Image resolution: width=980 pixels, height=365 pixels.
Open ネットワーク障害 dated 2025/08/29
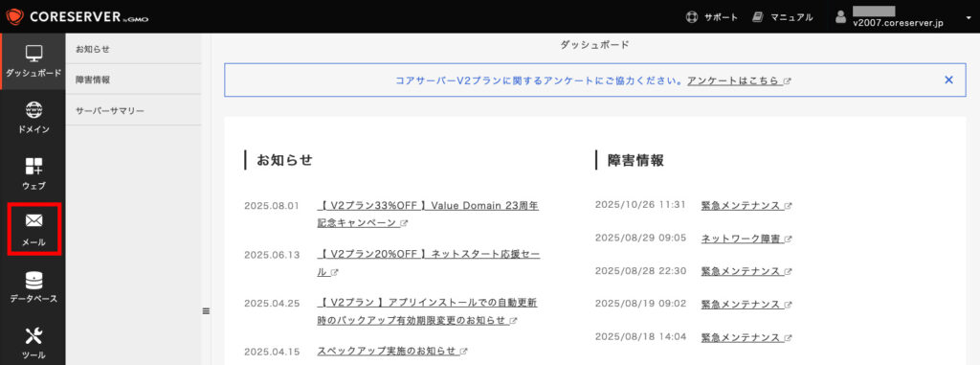click(x=742, y=239)
